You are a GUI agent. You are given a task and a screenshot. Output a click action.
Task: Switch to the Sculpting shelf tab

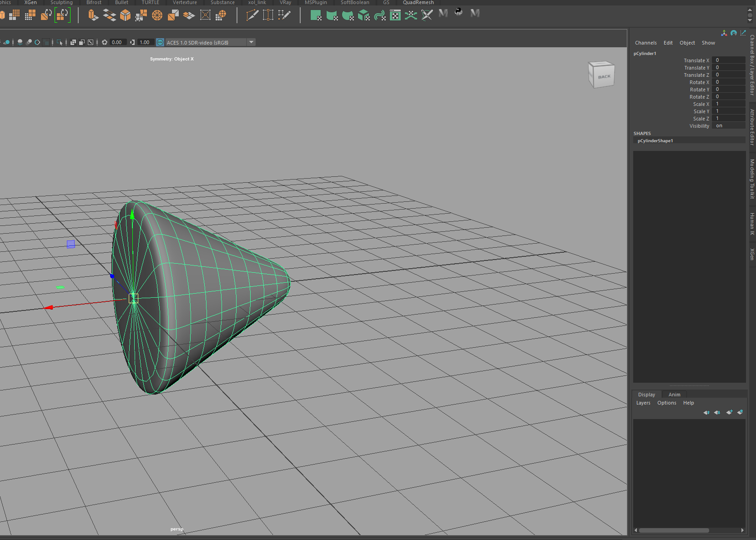[x=61, y=3]
